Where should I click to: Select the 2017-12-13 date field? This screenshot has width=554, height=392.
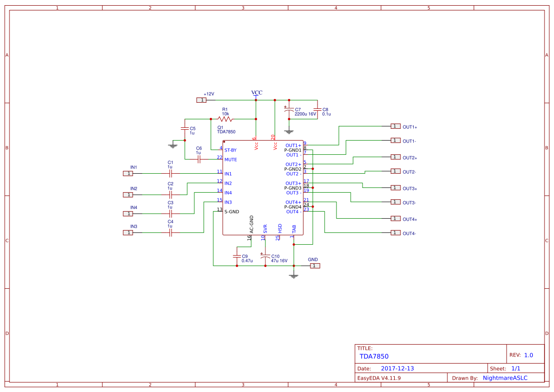[398, 367]
